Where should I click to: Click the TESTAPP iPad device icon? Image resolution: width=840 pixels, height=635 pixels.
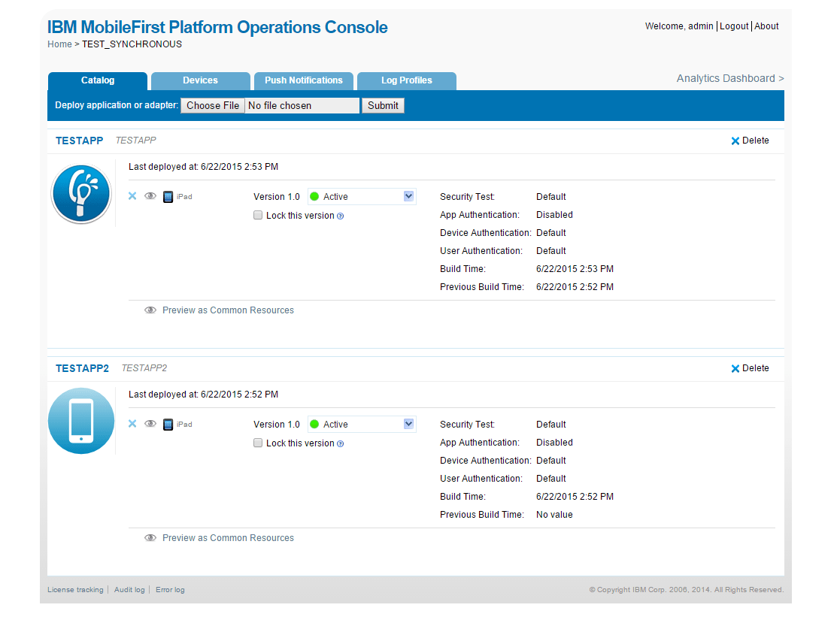tap(168, 196)
